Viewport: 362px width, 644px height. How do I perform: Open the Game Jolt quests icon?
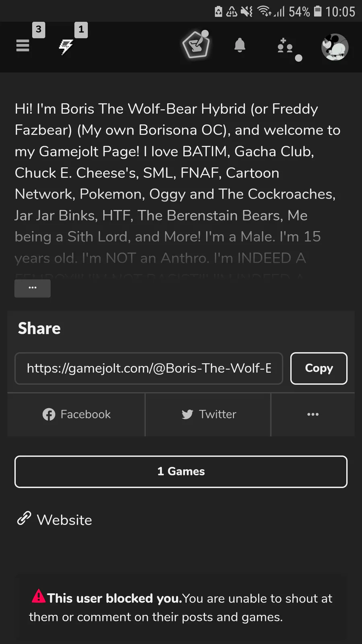pyautogui.click(x=196, y=45)
